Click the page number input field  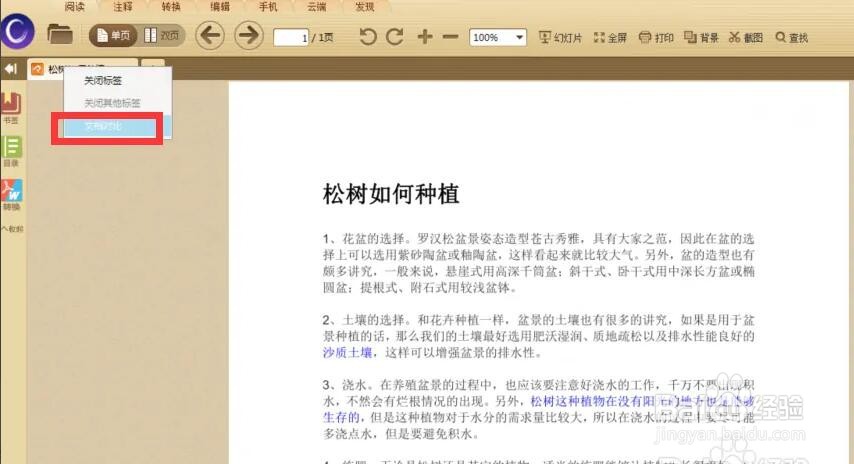pos(291,38)
